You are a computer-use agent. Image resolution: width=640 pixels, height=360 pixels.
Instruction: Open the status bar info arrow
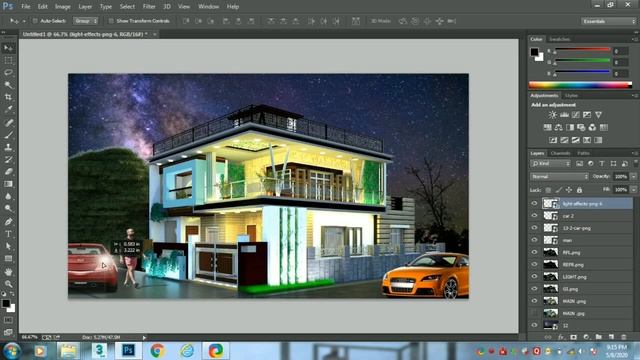coord(144,338)
